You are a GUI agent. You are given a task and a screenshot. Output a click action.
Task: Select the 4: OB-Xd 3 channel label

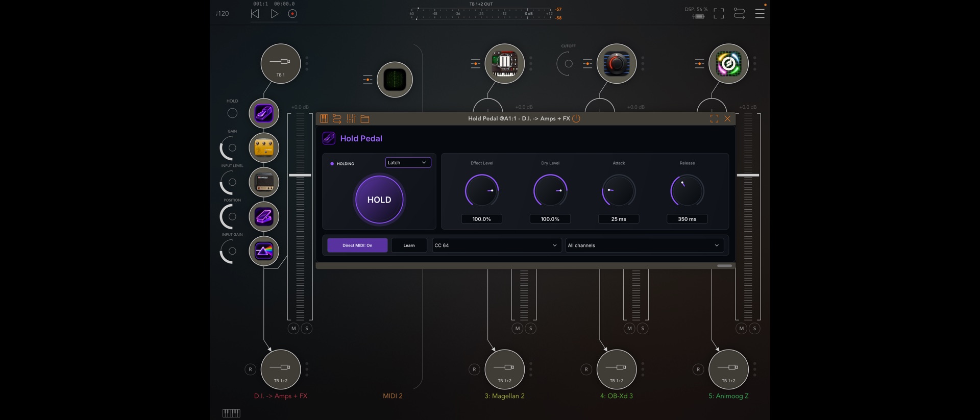point(617,396)
